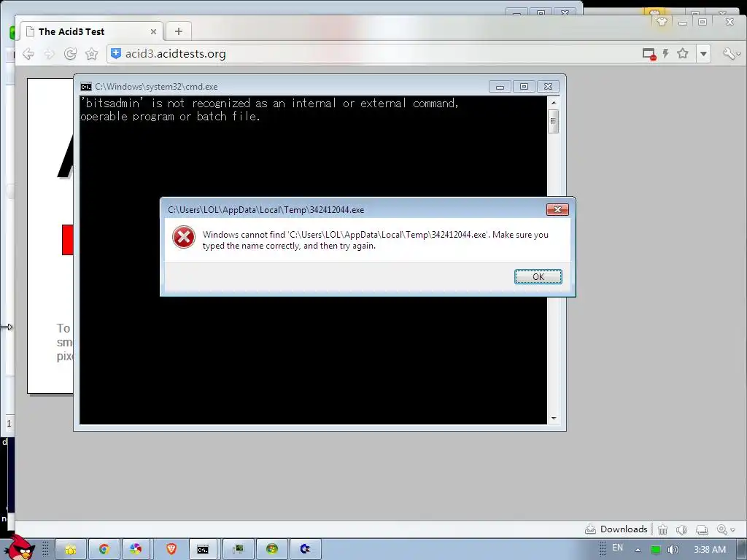Click the red error icon in the dialog
Image resolution: width=747 pixels, height=560 pixels.
[183, 237]
